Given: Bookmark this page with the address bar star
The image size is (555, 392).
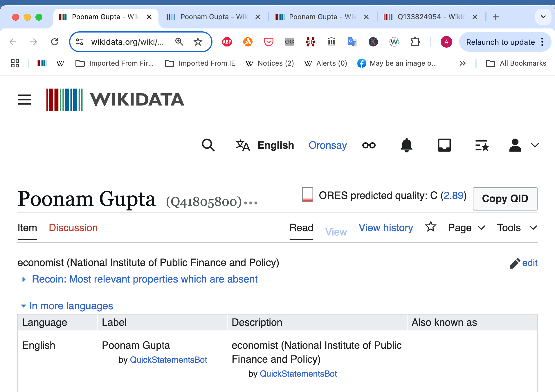Looking at the screenshot, I should 198,42.
